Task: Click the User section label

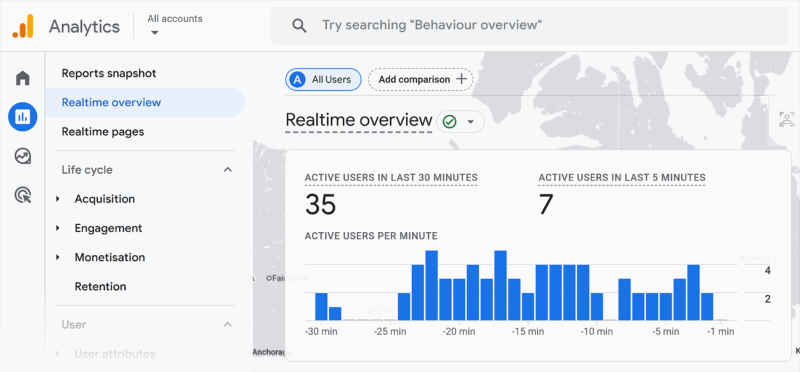Action: pyautogui.click(x=74, y=324)
